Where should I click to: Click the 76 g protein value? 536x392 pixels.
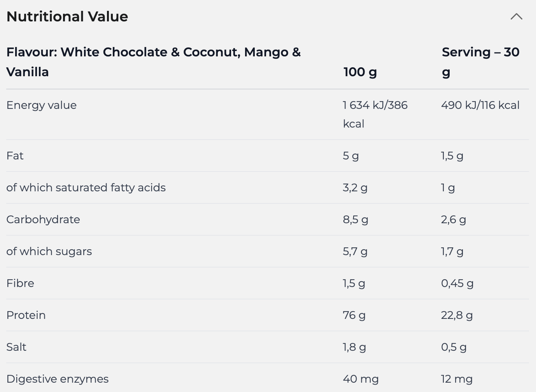(354, 315)
